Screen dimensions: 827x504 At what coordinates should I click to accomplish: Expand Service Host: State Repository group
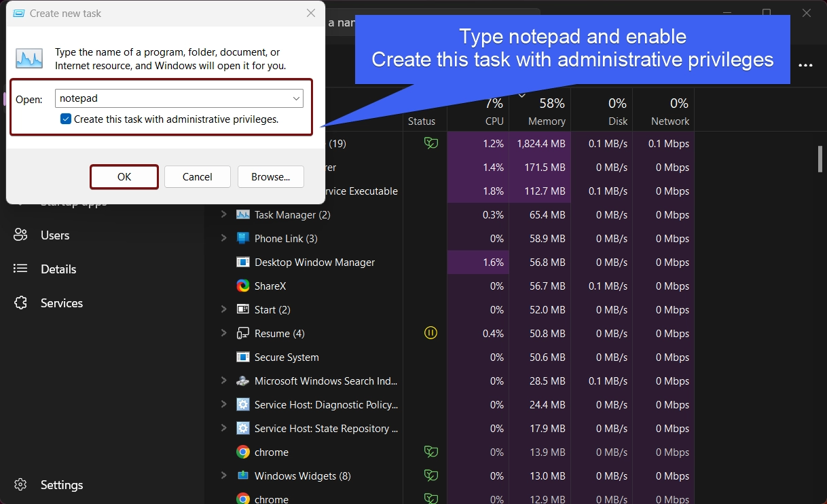point(223,428)
